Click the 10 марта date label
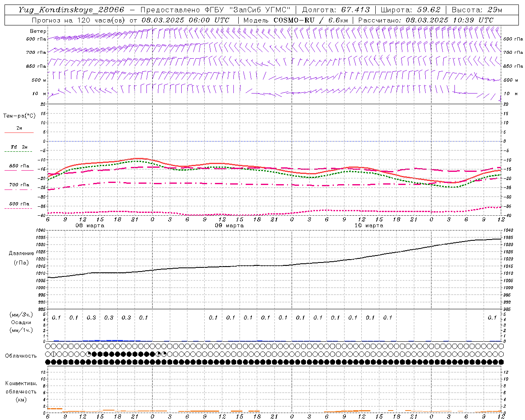This screenshot has width=525, height=420. tap(369, 226)
